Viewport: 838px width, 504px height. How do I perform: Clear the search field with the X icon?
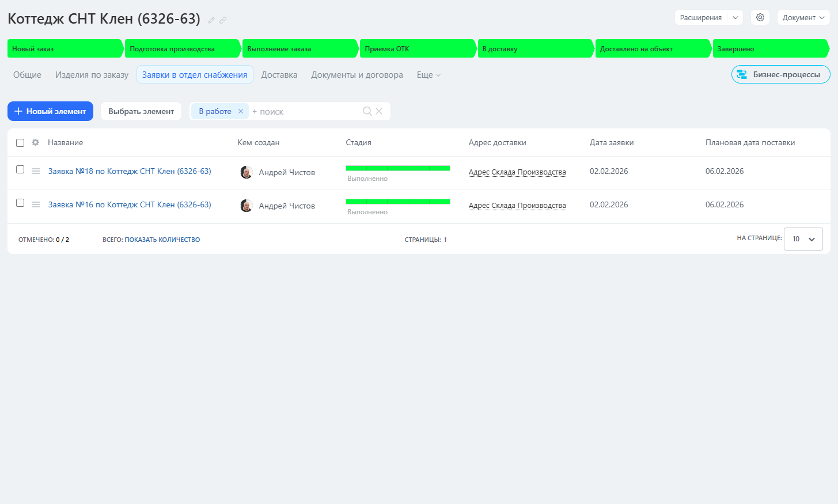pos(379,111)
